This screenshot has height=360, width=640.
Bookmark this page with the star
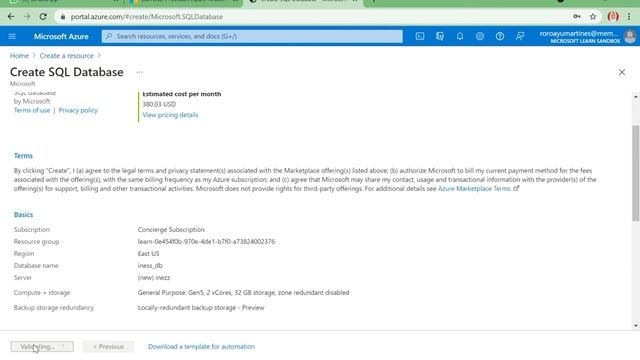pos(593,17)
